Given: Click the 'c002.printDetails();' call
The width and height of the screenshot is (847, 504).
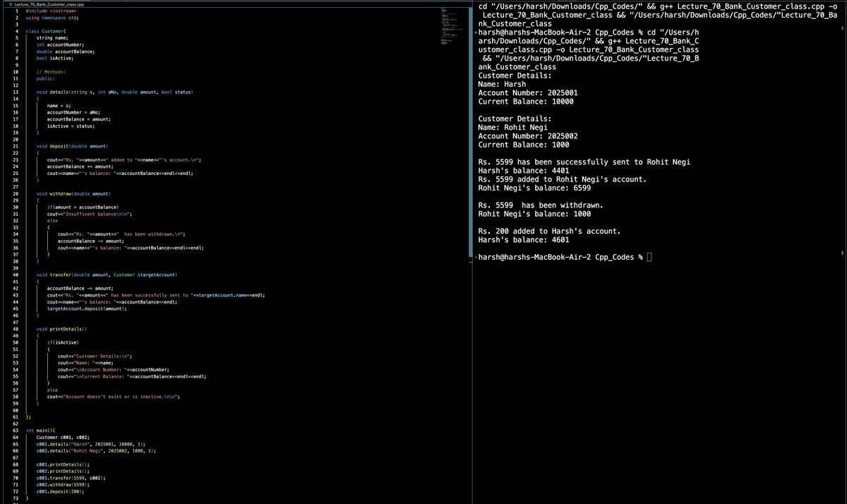Looking at the screenshot, I should point(64,471).
